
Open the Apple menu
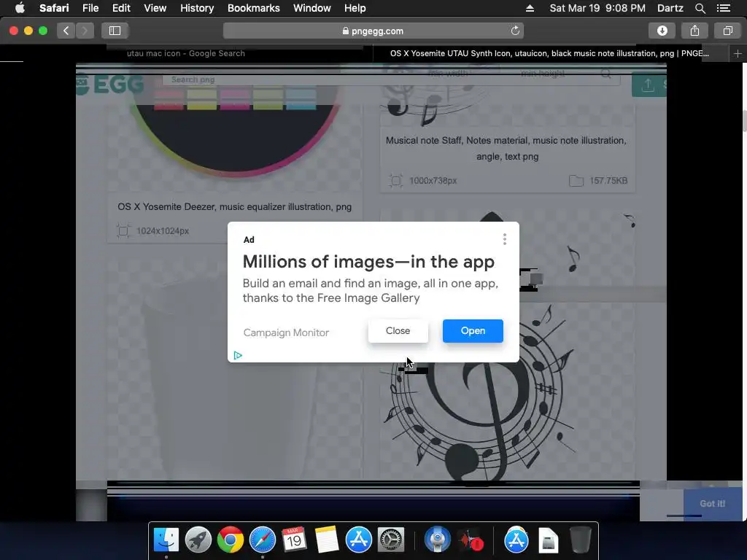tap(20, 8)
